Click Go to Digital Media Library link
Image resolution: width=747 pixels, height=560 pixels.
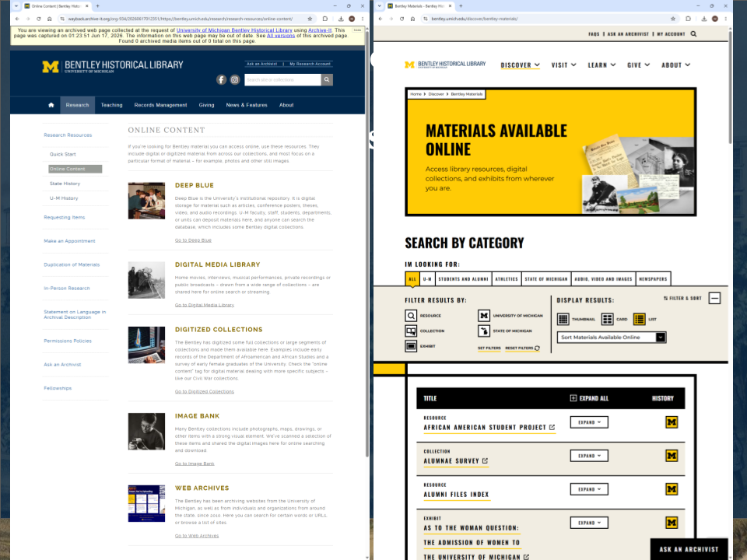click(x=205, y=305)
